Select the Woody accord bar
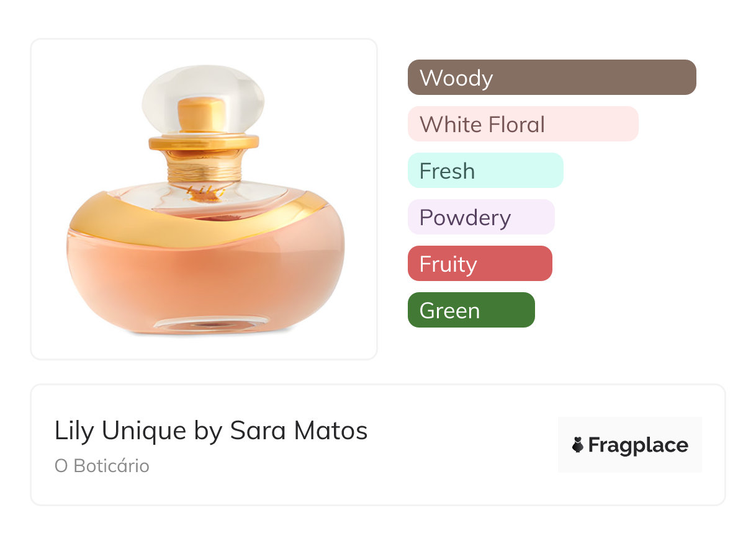Image resolution: width=756 pixels, height=536 pixels. (x=551, y=78)
